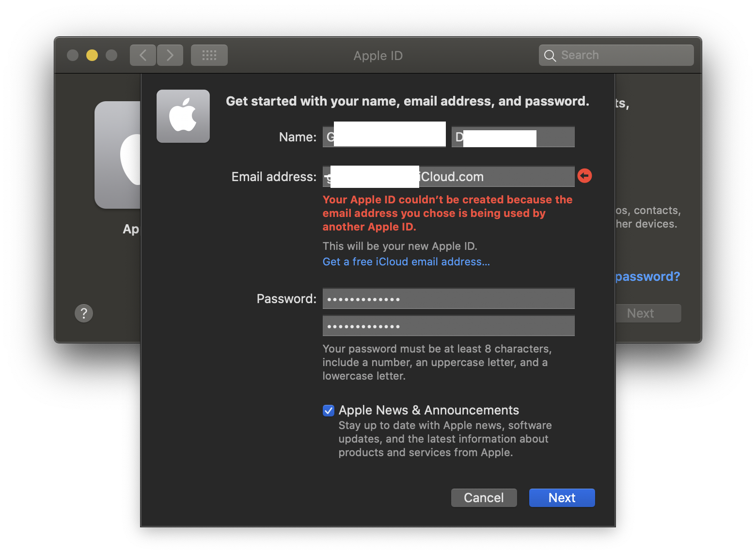Viewport: 756px width, 553px height.
Task: Click the first name input field
Action: tap(384, 137)
